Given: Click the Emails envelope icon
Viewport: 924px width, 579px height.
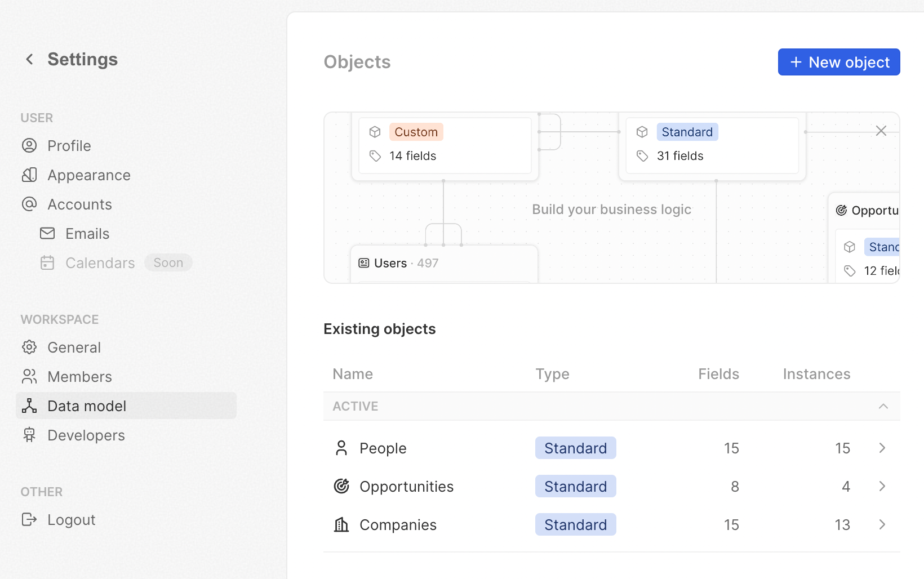Looking at the screenshot, I should pos(47,234).
